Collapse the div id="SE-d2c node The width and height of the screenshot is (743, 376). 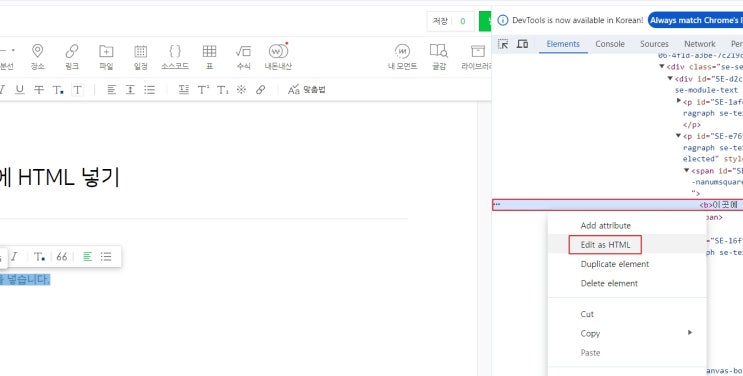(x=670, y=78)
